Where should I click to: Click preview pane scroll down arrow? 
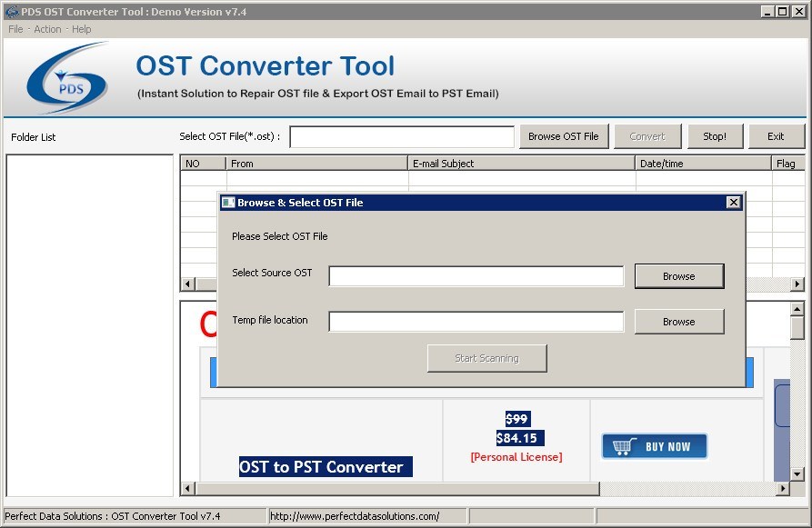pyautogui.click(x=797, y=473)
